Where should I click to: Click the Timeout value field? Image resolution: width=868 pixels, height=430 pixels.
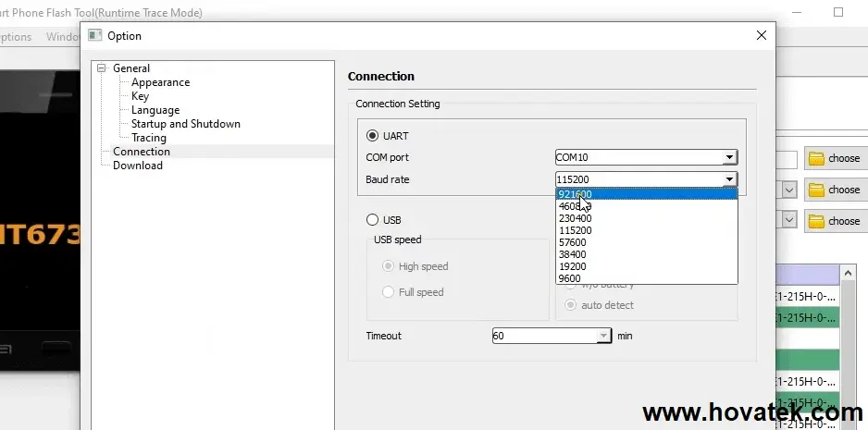tap(546, 337)
